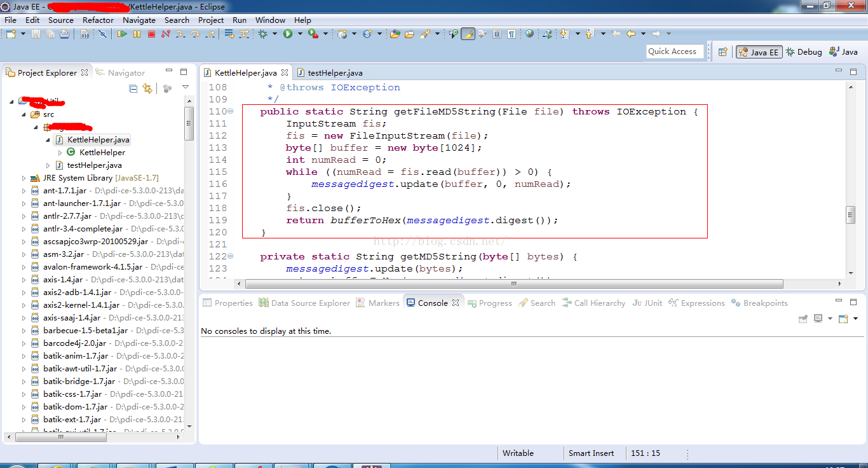
Task: Click the Previous Annotation icon
Action: (x=590, y=34)
